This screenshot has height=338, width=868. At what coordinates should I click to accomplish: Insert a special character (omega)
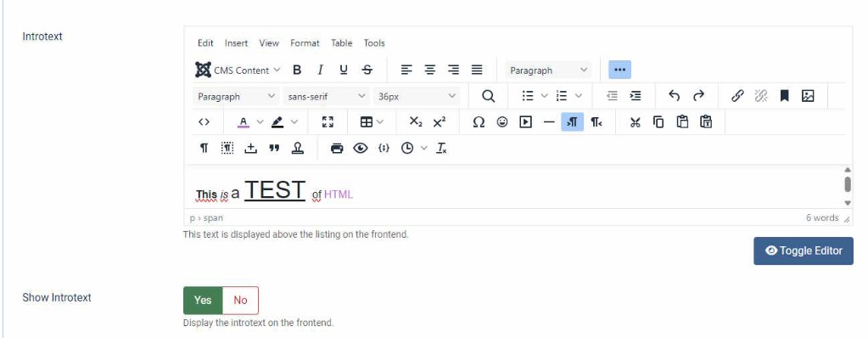[x=479, y=122]
